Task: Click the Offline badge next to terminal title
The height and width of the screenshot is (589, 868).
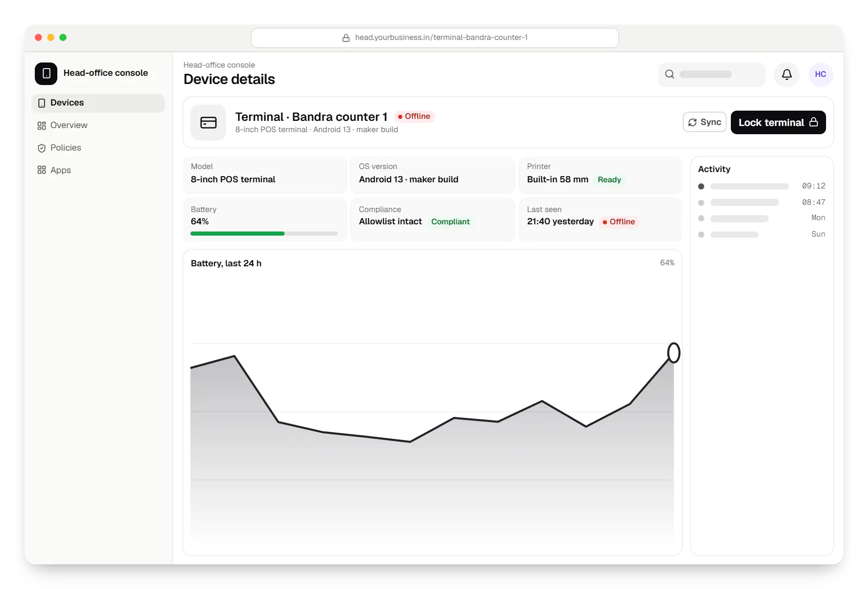Action: pyautogui.click(x=414, y=117)
